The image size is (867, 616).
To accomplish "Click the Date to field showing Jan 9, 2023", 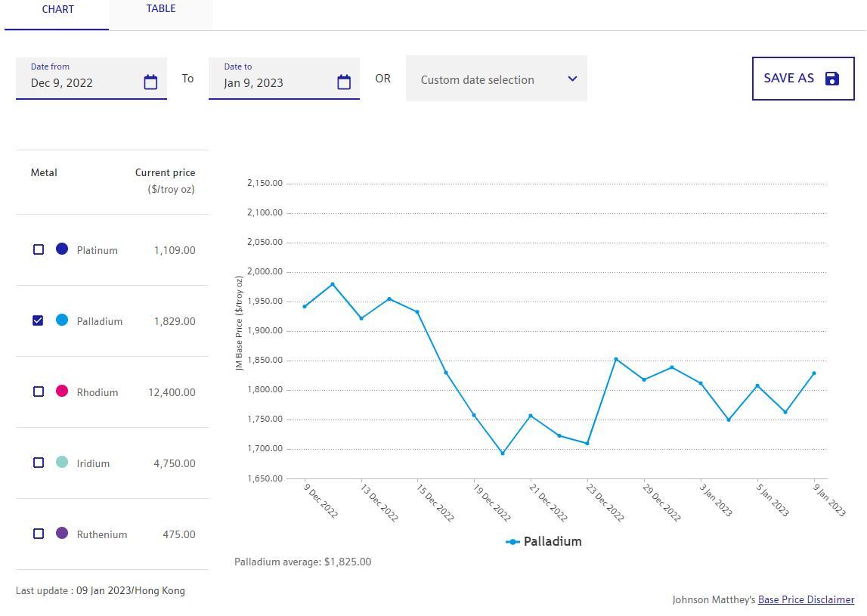I will click(272, 82).
